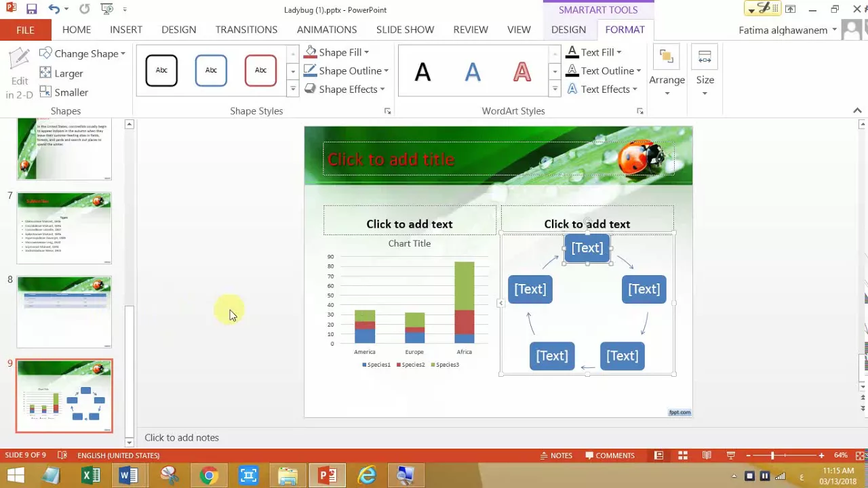The width and height of the screenshot is (868, 488).
Task: Go to the SLIDE SHOW tab
Action: pos(406,30)
